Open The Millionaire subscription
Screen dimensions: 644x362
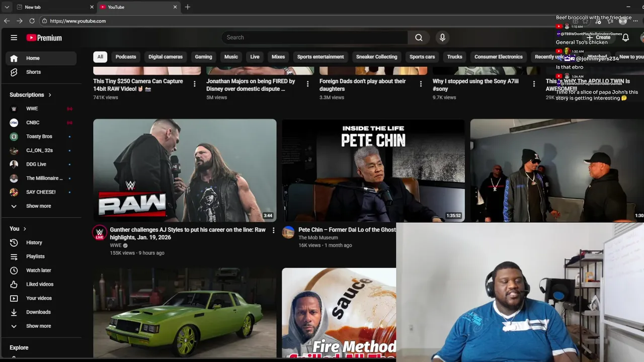coord(41,178)
